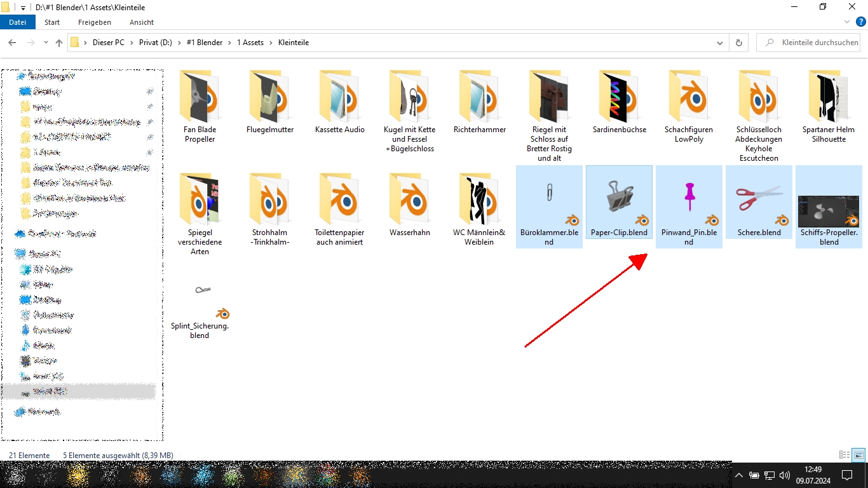This screenshot has width=868, height=488.
Task: Open the recent locations dropdown arrow
Action: [46, 43]
